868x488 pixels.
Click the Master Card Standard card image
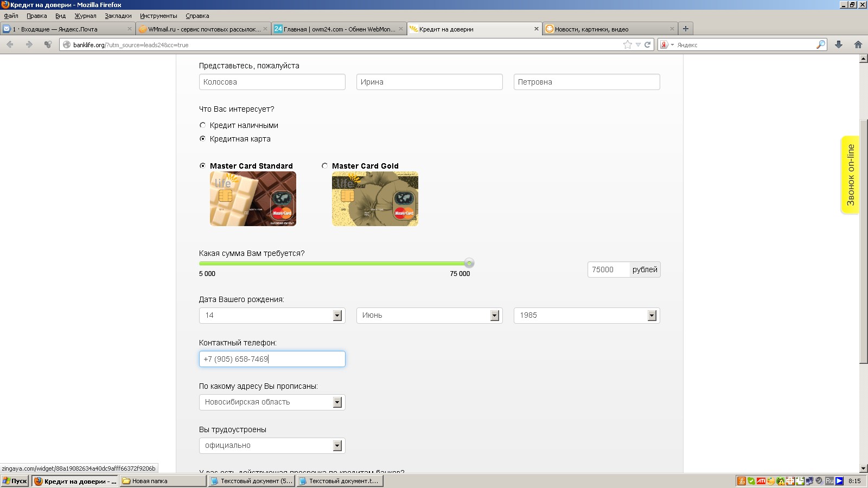point(253,199)
